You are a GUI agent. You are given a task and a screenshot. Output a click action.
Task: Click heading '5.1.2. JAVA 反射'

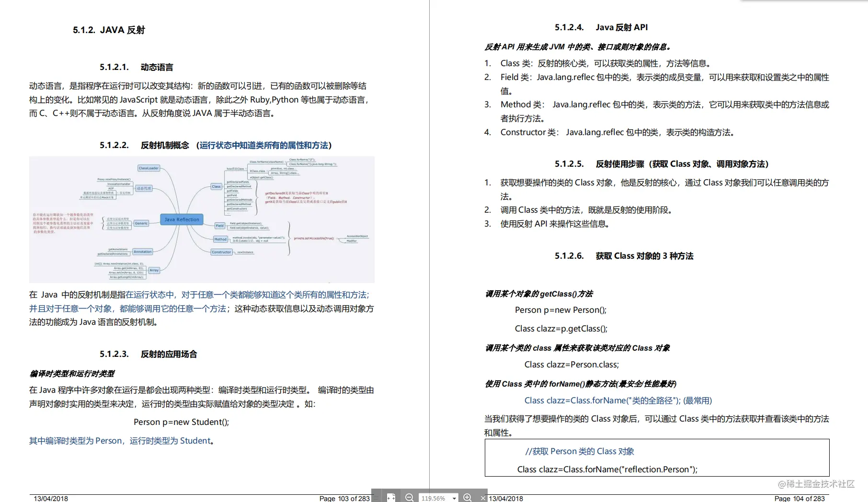coord(109,30)
